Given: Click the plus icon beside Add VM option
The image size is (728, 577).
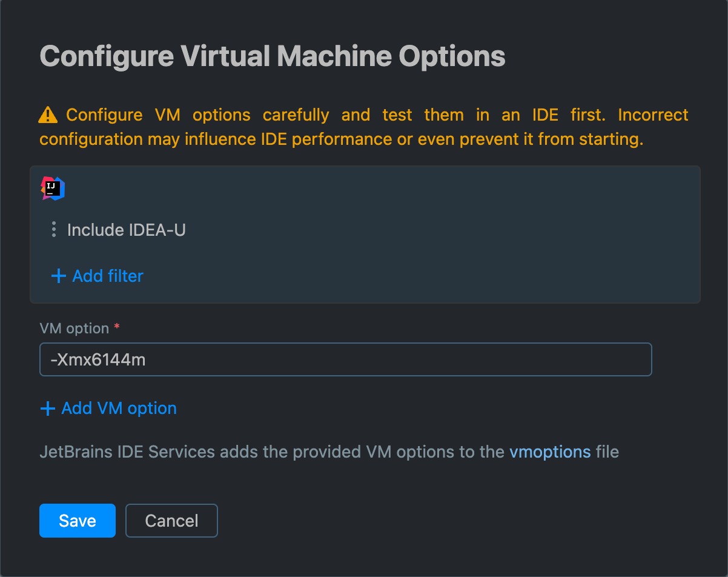Looking at the screenshot, I should point(48,408).
